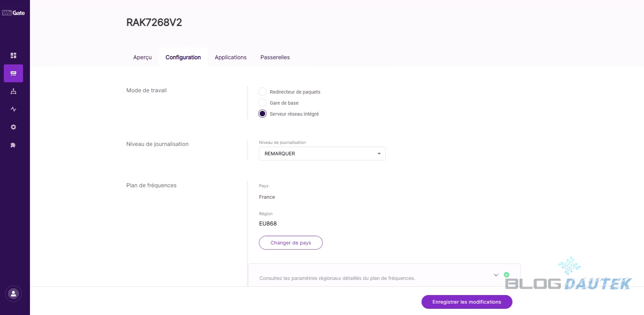Image resolution: width=644 pixels, height=315 pixels.
Task: Switch to the Applications tab
Action: (x=230, y=57)
